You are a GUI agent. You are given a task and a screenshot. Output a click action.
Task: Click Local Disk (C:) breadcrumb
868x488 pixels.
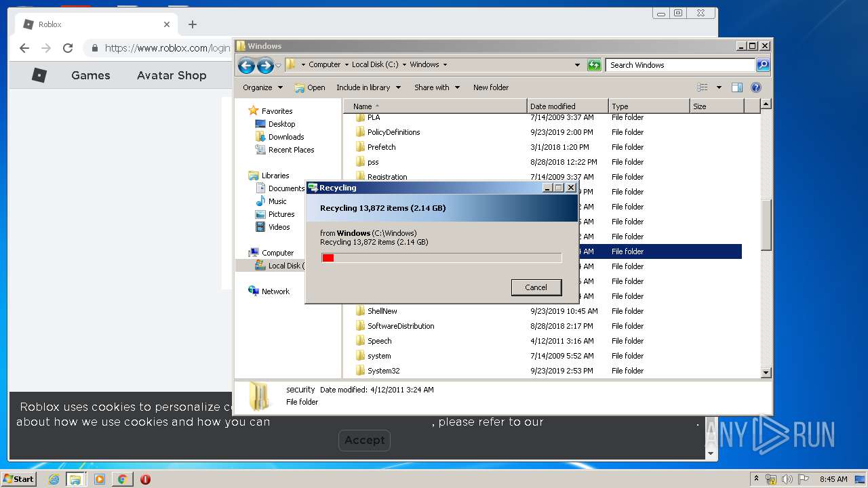pyautogui.click(x=375, y=64)
